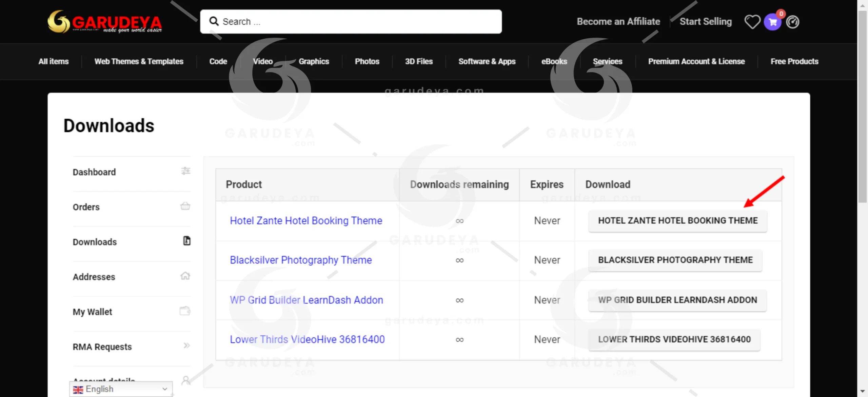Viewport: 868px width, 397px height.
Task: Click the Downloads page heading
Action: point(109,125)
